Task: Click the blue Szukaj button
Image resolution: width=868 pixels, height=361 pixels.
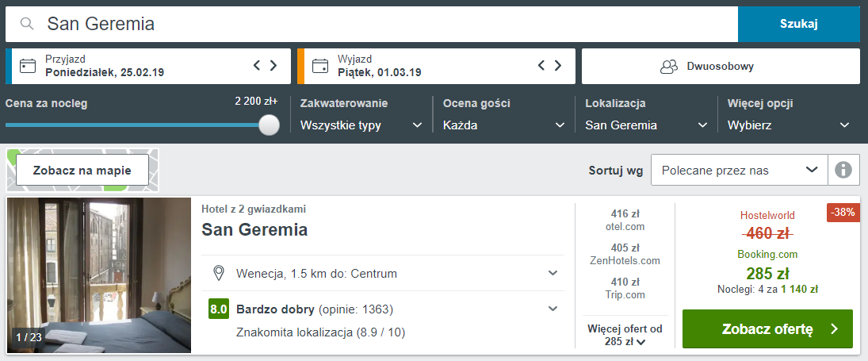Action: [799, 24]
